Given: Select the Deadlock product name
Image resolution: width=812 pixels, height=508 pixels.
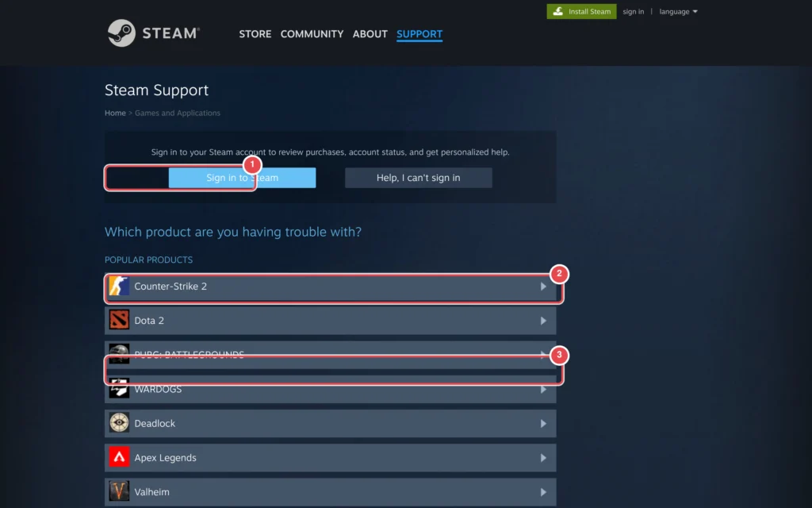Looking at the screenshot, I should coord(155,424).
